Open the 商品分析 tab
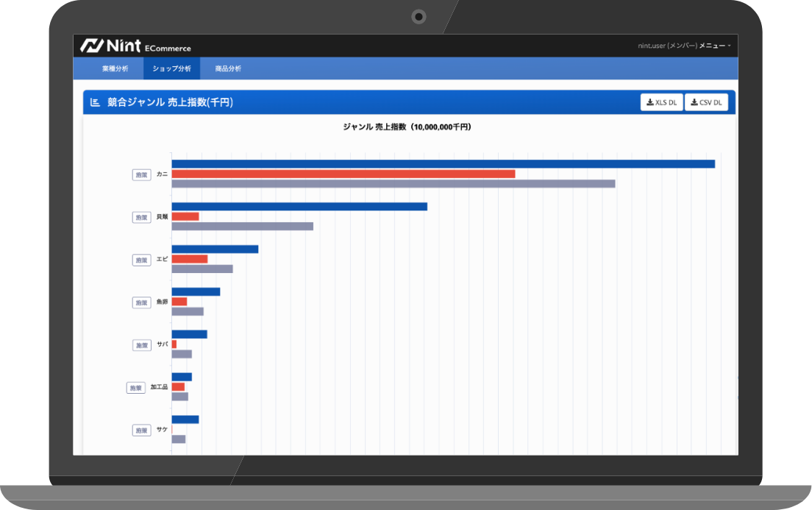Image resolution: width=812 pixels, height=510 pixels. [x=228, y=68]
